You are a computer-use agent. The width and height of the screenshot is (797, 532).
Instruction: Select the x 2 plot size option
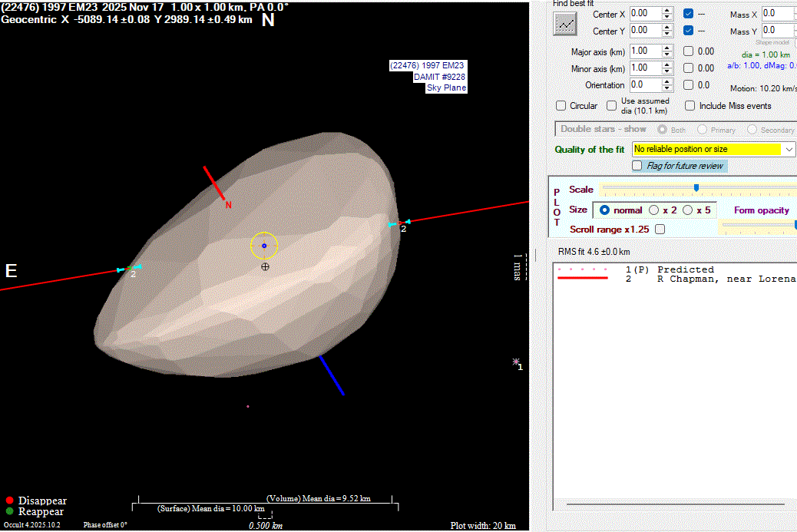tap(654, 210)
